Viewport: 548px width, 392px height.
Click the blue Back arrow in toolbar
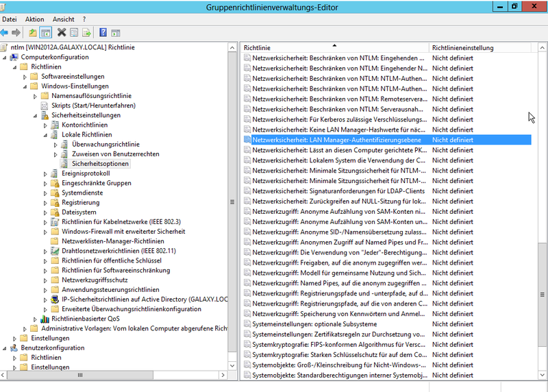[5, 32]
